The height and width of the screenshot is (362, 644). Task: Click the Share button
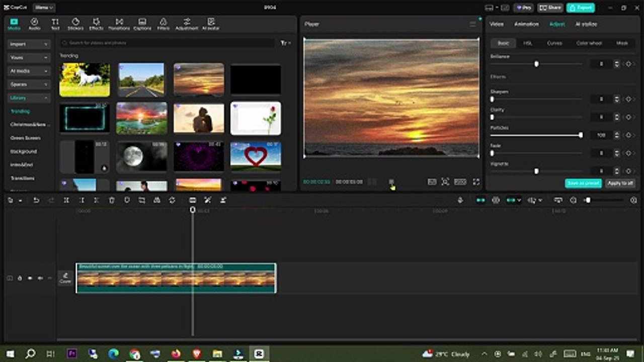pos(550,8)
